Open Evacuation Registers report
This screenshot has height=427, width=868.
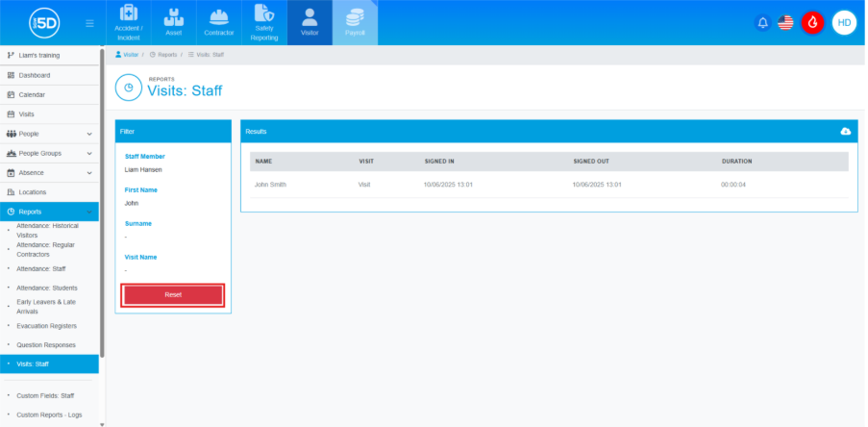(x=46, y=326)
